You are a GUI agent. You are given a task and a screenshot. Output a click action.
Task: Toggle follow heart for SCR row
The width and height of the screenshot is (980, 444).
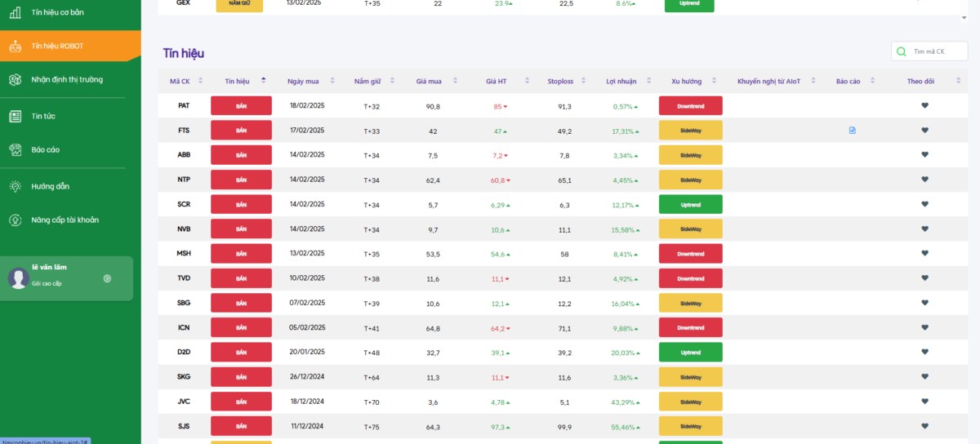coord(925,204)
